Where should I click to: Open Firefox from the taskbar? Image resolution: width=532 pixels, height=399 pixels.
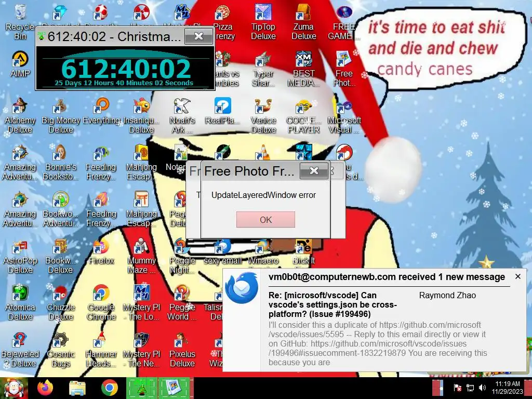click(45, 388)
